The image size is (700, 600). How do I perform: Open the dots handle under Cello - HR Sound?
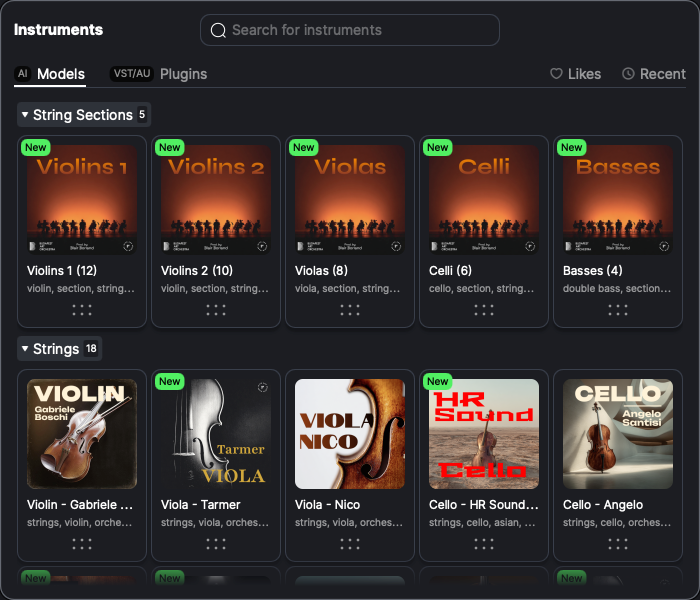[483, 544]
